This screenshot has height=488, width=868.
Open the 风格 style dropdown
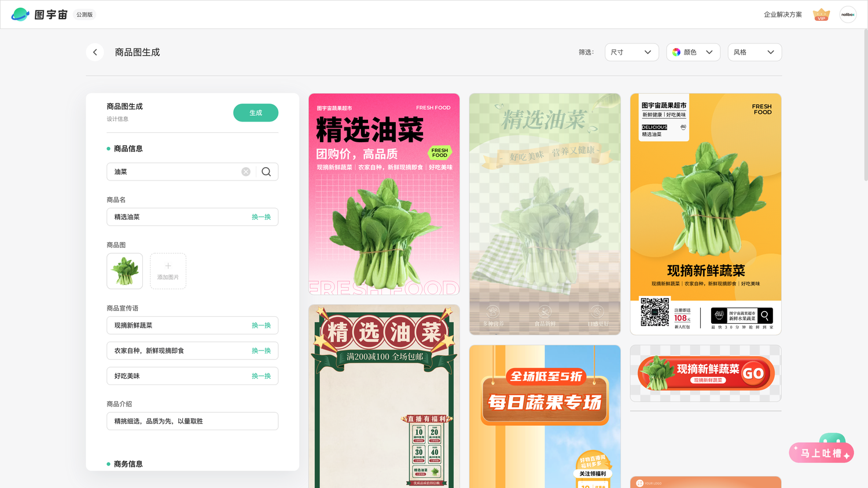[x=755, y=52]
